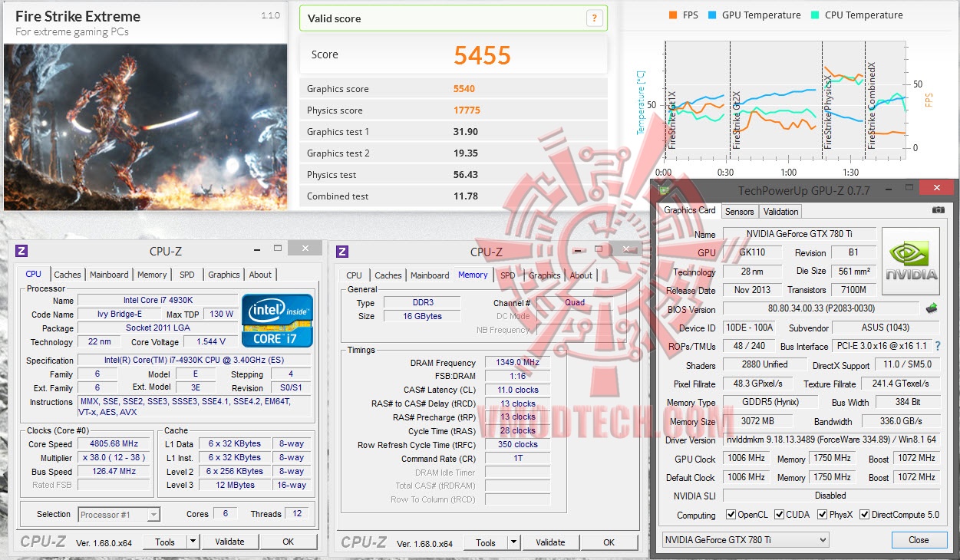Viewport: 960px width, 560px height.
Task: Close the left CPU-Z window
Action: pyautogui.click(x=307, y=249)
